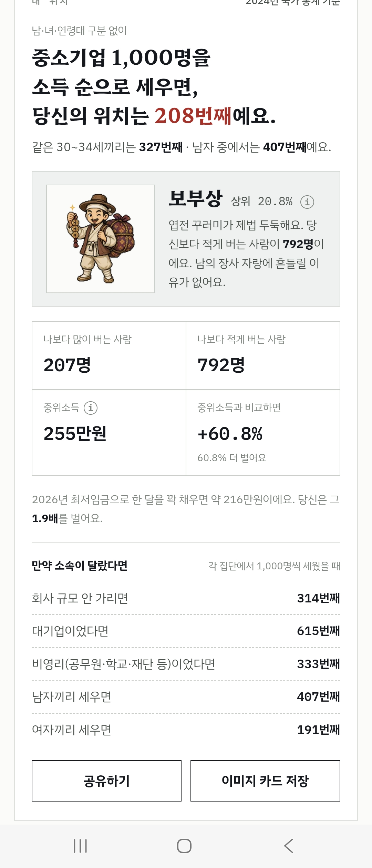Image resolution: width=372 pixels, height=868 pixels.
Task: Tap the 중위소득 255만원 card
Action: coord(109,433)
